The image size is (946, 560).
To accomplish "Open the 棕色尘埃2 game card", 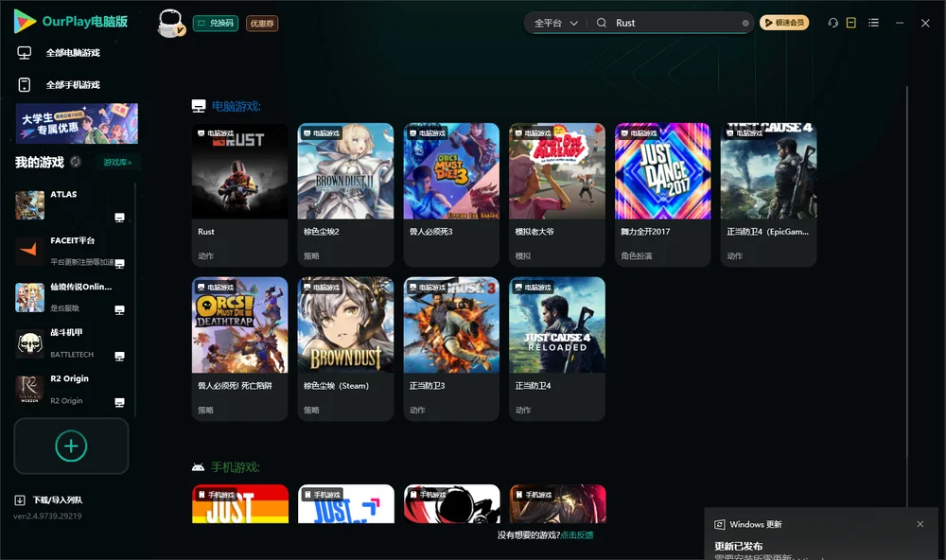I will pyautogui.click(x=345, y=194).
